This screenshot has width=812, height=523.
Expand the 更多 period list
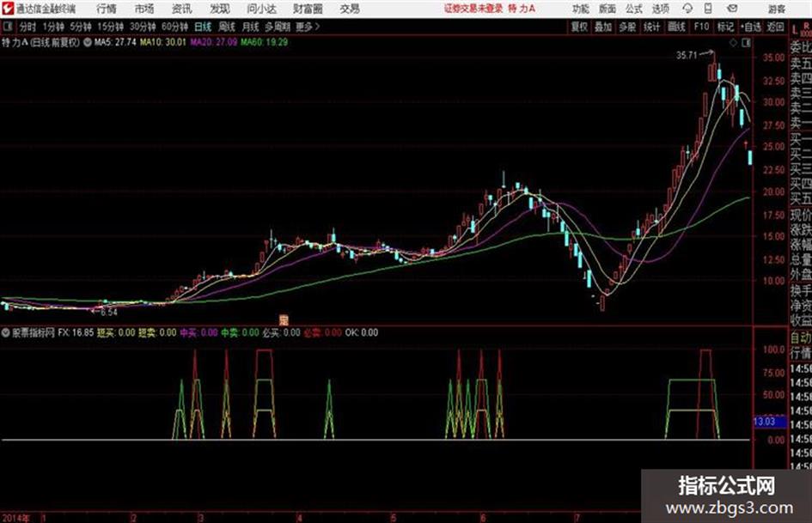pyautogui.click(x=308, y=27)
